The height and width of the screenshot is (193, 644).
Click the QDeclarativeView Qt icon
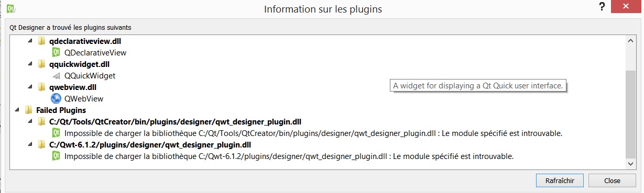pyautogui.click(x=56, y=52)
